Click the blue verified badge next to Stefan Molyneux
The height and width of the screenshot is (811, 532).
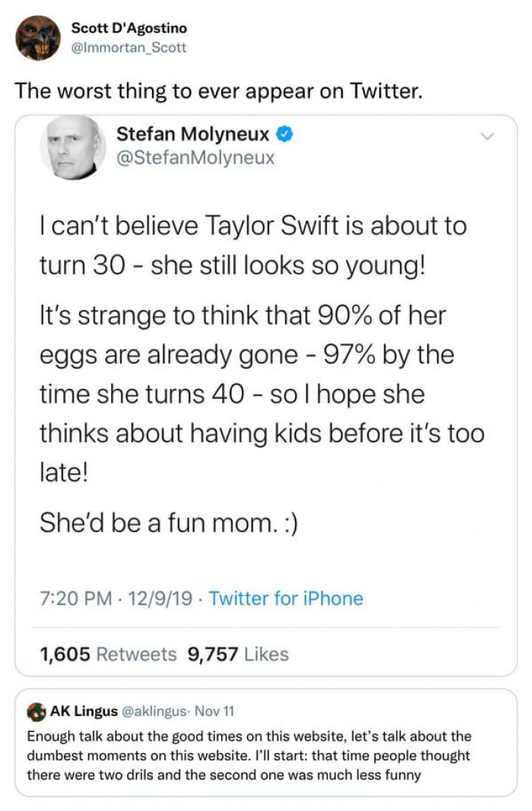pos(284,133)
